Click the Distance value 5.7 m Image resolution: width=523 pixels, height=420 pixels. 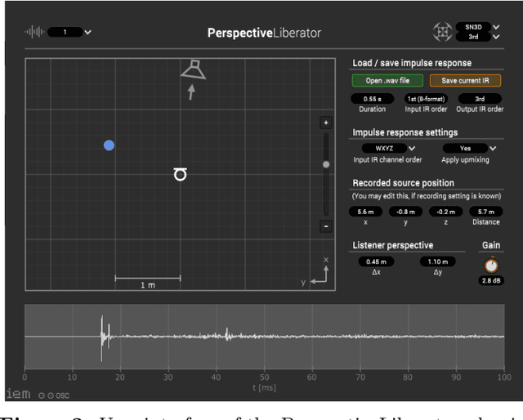(x=486, y=212)
